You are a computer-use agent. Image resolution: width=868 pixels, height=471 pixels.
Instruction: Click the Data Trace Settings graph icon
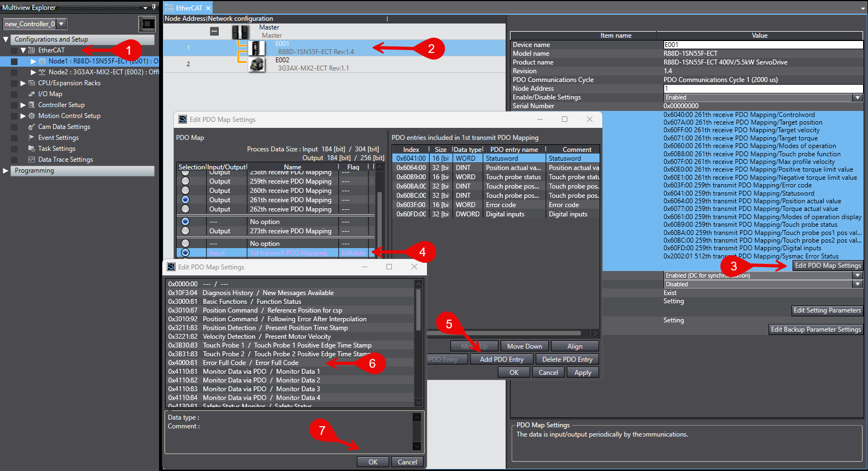click(x=32, y=160)
